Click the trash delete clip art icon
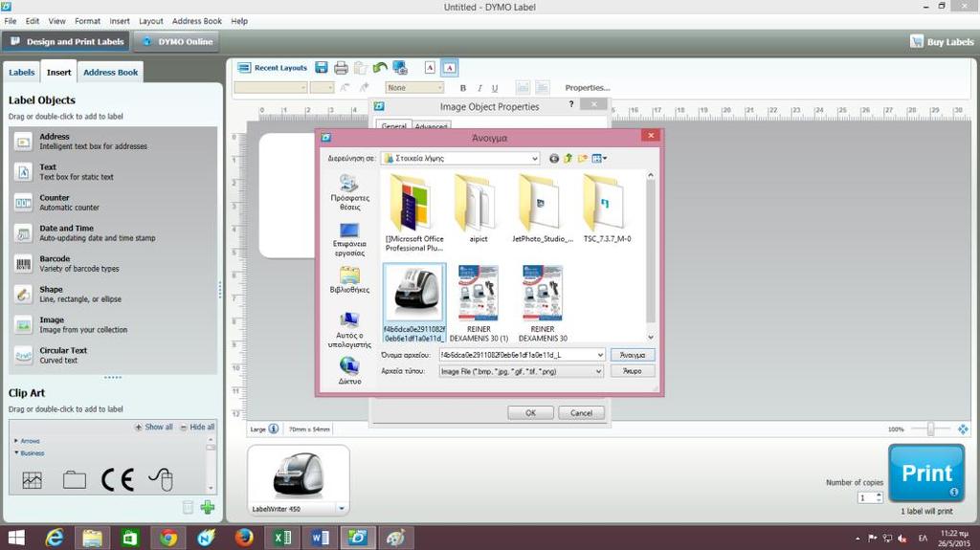The image size is (980, 550). pos(188,507)
